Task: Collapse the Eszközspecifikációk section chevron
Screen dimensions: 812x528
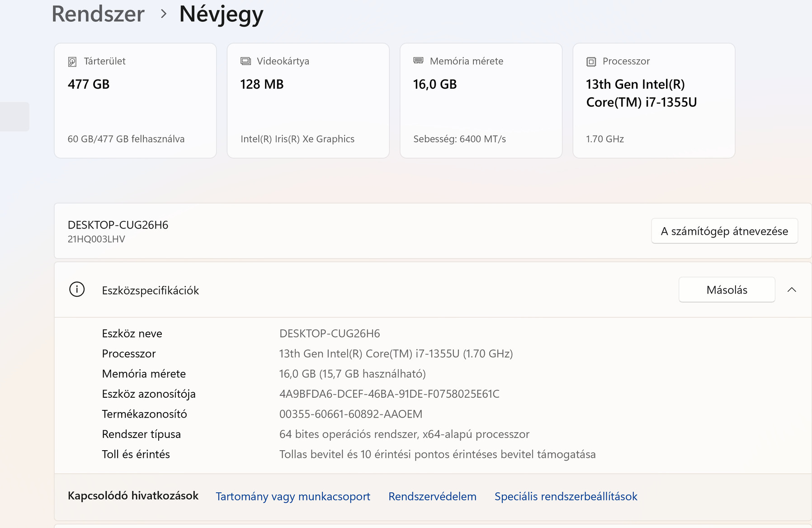Action: [x=792, y=290]
